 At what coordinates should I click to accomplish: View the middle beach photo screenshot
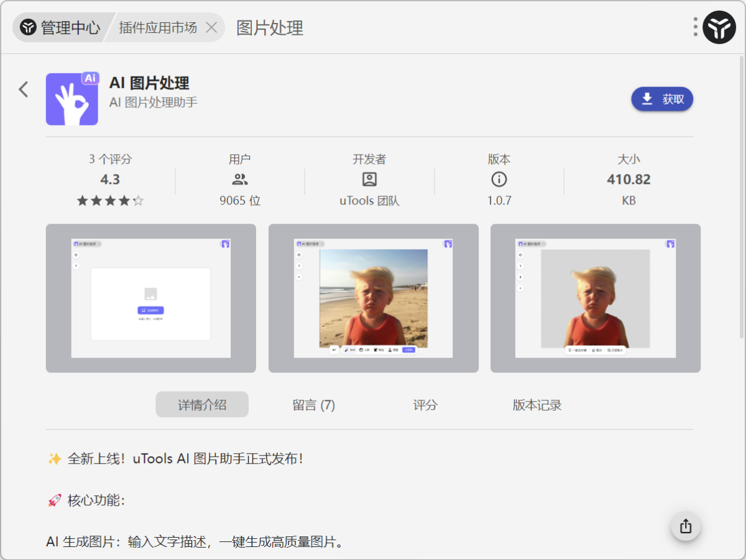[373, 298]
